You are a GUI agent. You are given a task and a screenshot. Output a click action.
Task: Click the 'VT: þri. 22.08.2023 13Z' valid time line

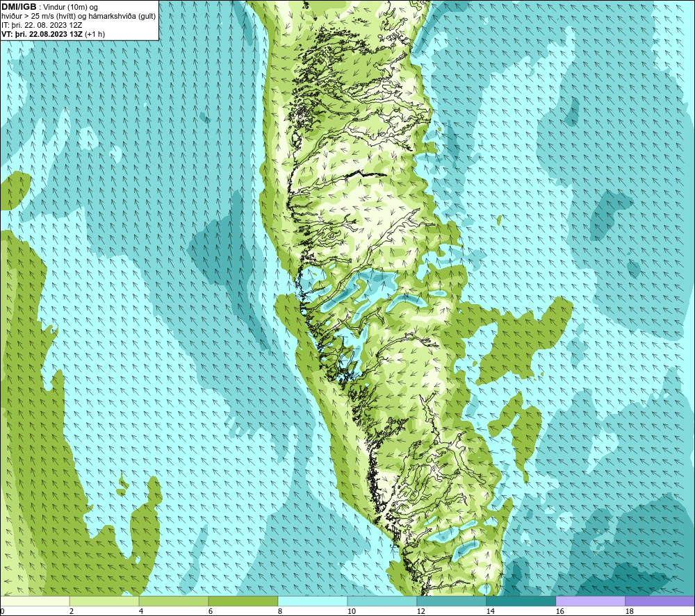tap(54, 34)
